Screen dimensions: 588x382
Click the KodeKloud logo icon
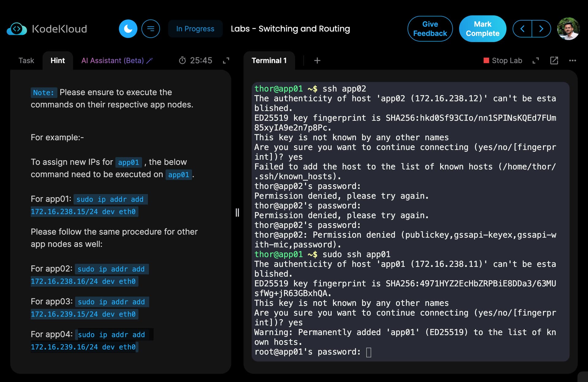pyautogui.click(x=17, y=29)
